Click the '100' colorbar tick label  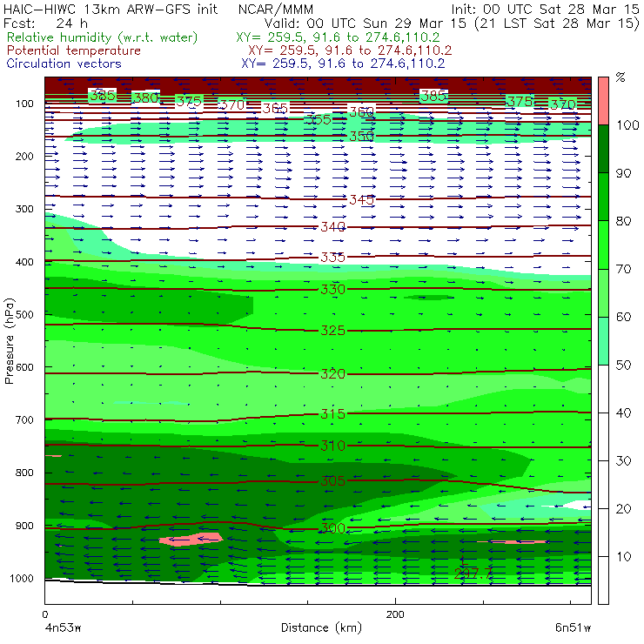628,125
